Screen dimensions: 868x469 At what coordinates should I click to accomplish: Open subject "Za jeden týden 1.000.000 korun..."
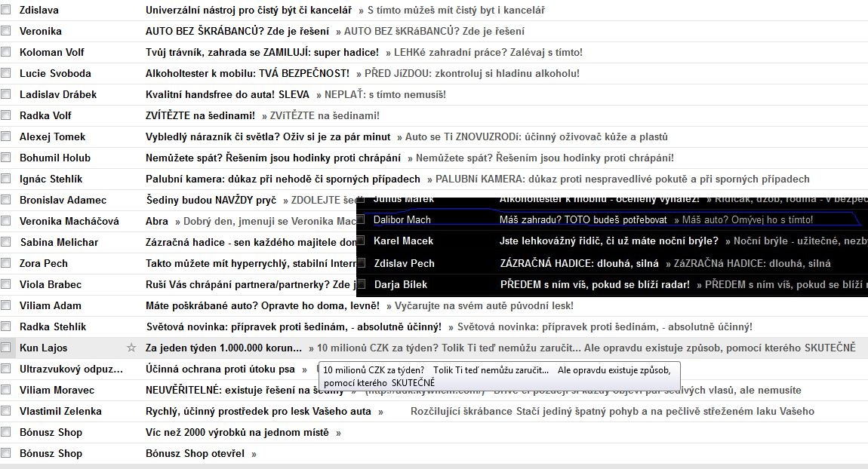click(x=223, y=348)
